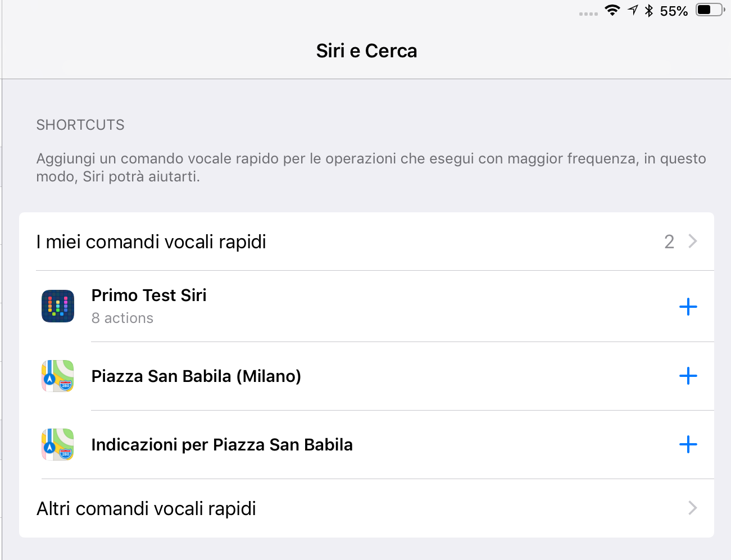
Task: Tap the Wi-Fi status icon
Action: [612, 10]
